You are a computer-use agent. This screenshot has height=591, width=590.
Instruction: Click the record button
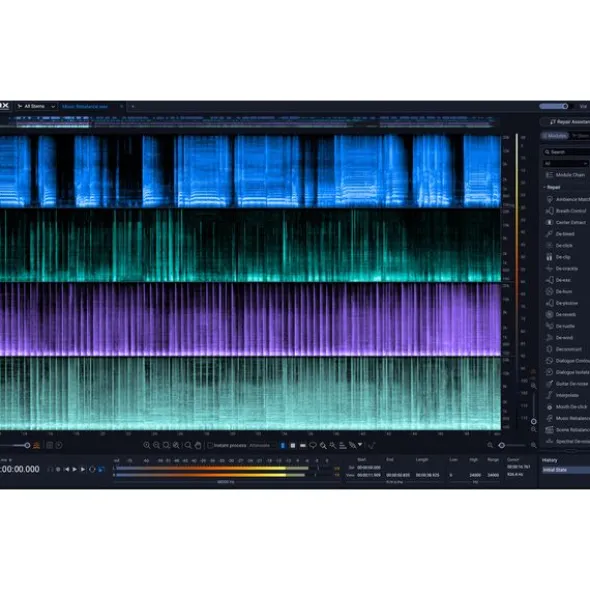point(58,469)
